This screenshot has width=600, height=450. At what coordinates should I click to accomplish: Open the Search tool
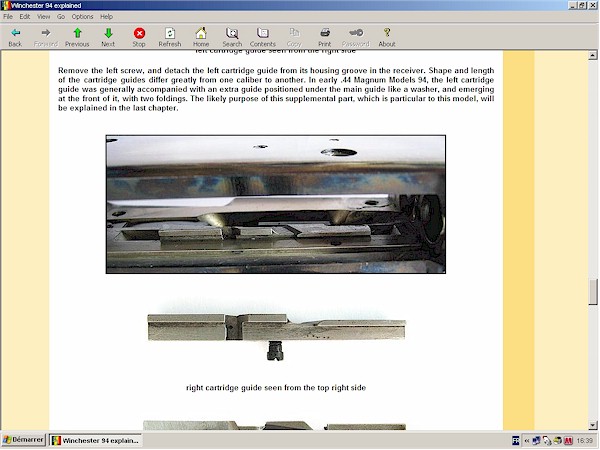232,37
